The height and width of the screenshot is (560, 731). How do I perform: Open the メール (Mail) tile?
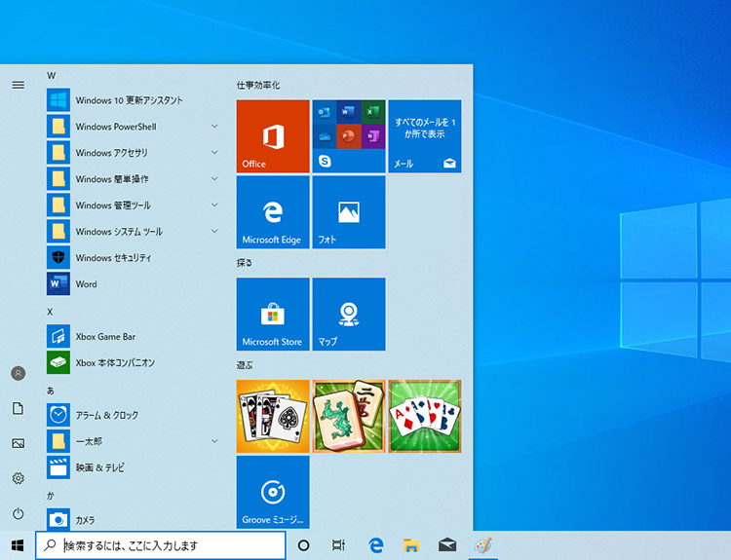[x=425, y=135]
